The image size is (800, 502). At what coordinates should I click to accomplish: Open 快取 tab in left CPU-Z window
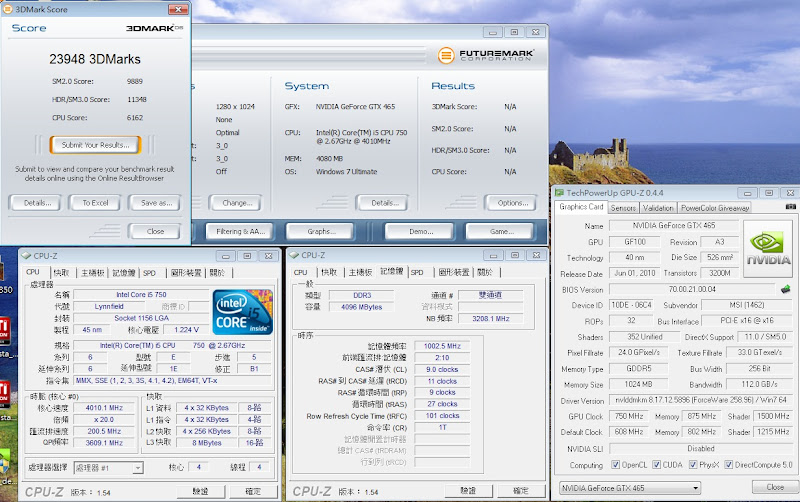61,273
